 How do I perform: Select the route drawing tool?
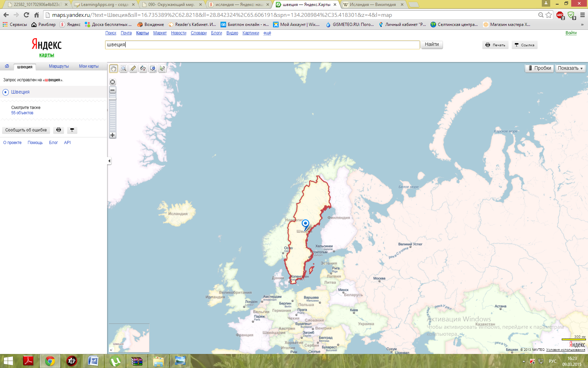[x=143, y=68]
